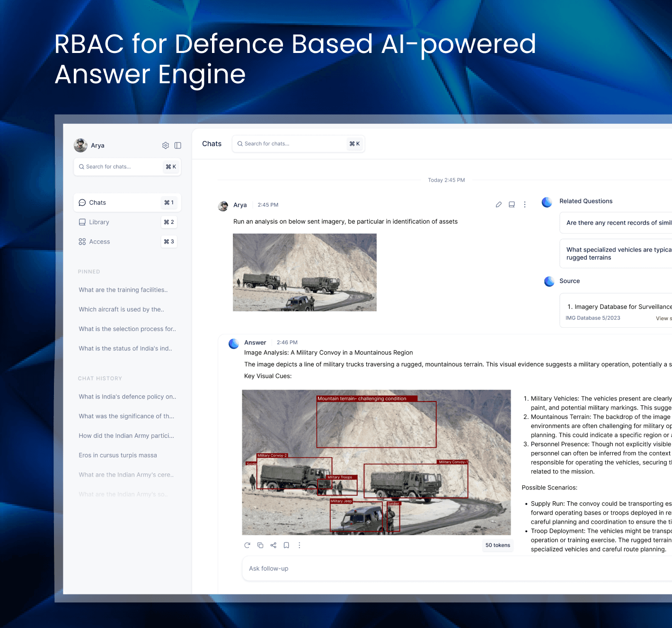Screen dimensions: 672x628
Task: Click Arya's profile avatar in sidebar
Action: coord(80,145)
